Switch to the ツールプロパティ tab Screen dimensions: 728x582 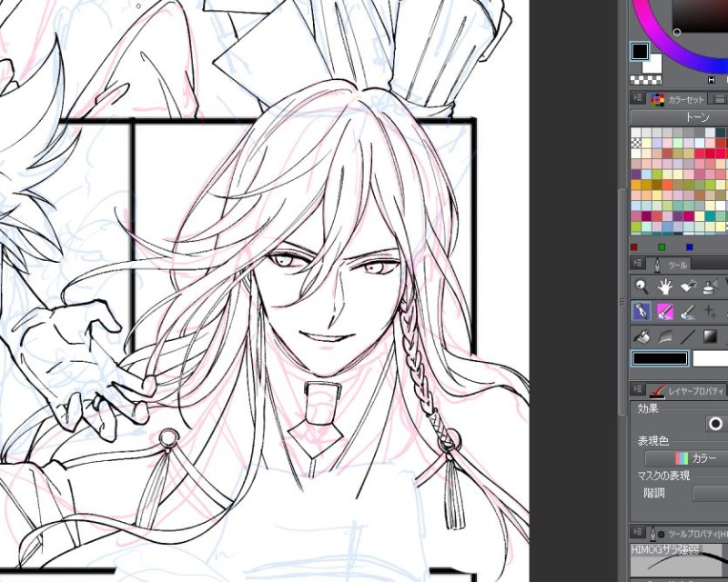pos(689,533)
